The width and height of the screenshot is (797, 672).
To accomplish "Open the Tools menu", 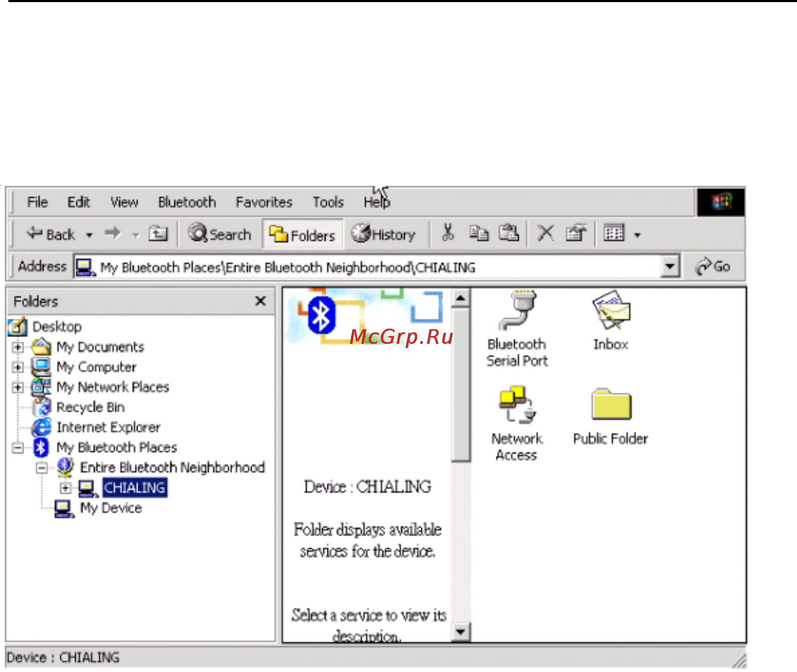I will [x=328, y=202].
